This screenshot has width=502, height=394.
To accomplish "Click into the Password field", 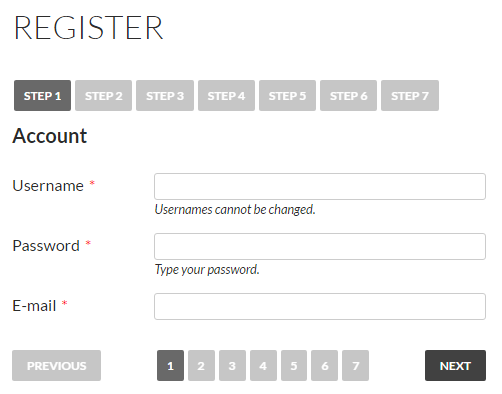I will pyautogui.click(x=320, y=246).
